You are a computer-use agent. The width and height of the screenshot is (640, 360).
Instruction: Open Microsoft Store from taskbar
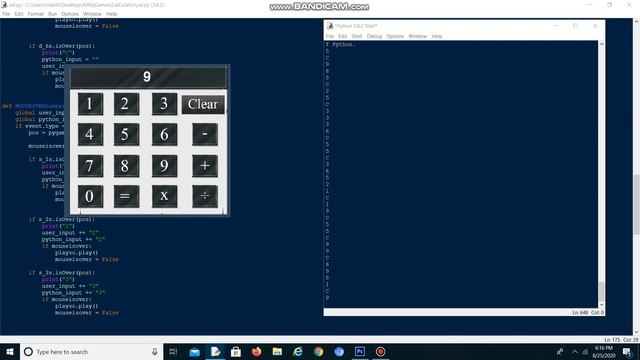point(236,352)
